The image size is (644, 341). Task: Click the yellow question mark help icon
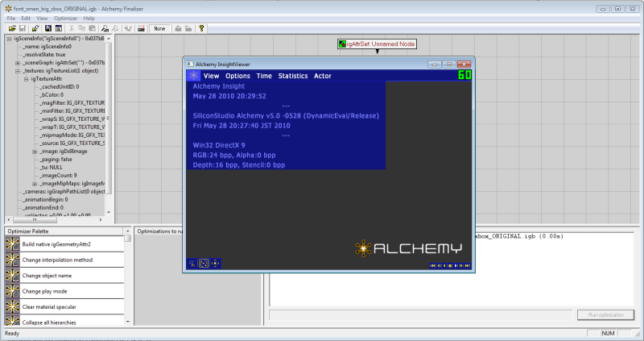coord(201,28)
